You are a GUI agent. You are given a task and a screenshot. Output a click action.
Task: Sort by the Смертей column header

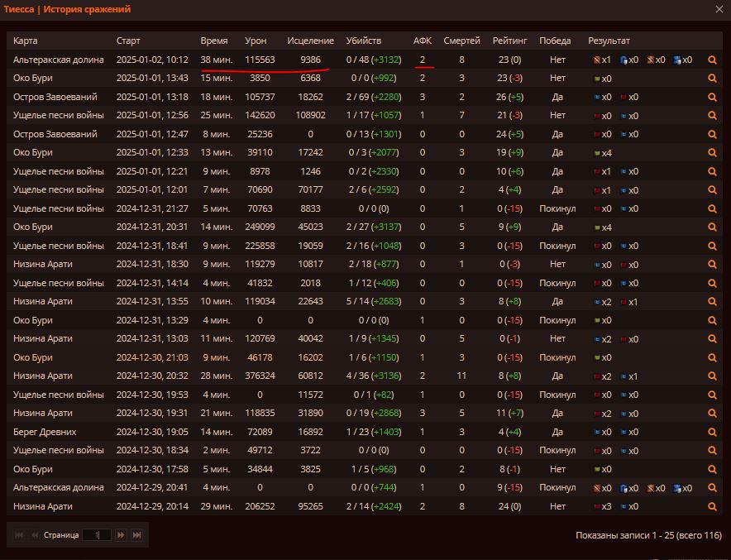461,41
